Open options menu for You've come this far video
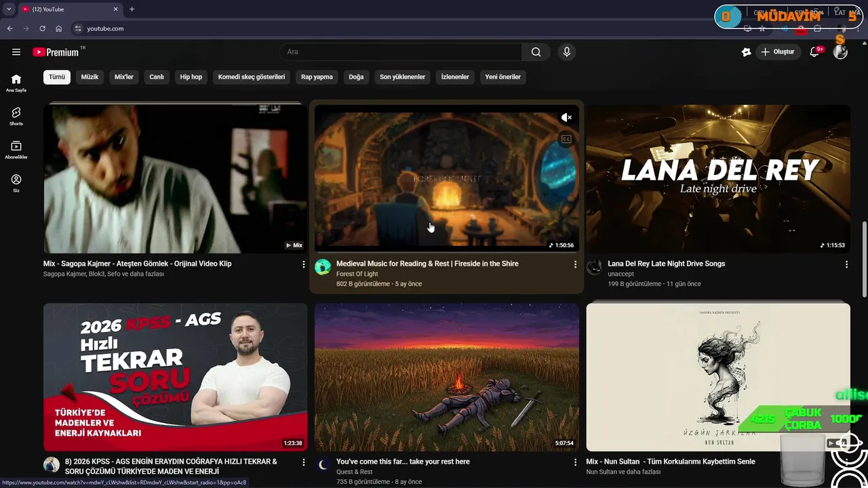This screenshot has width=868, height=488. 575,462
